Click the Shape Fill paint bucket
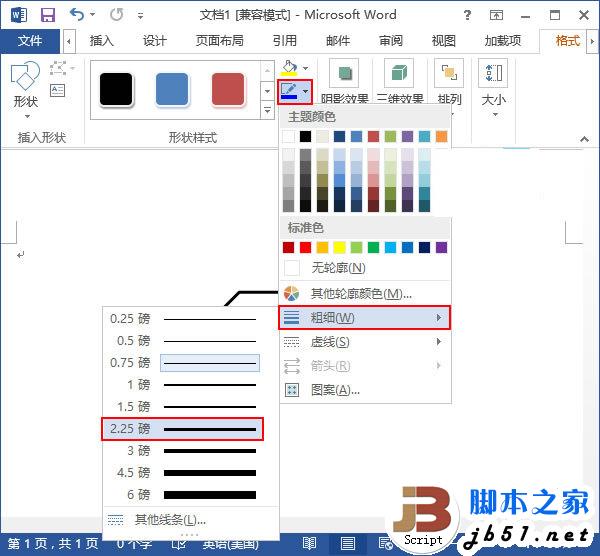Image resolution: width=600 pixels, height=556 pixels. (x=289, y=68)
